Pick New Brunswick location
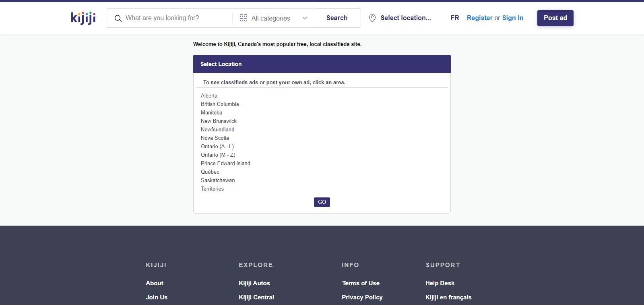644x305 pixels. (219, 121)
